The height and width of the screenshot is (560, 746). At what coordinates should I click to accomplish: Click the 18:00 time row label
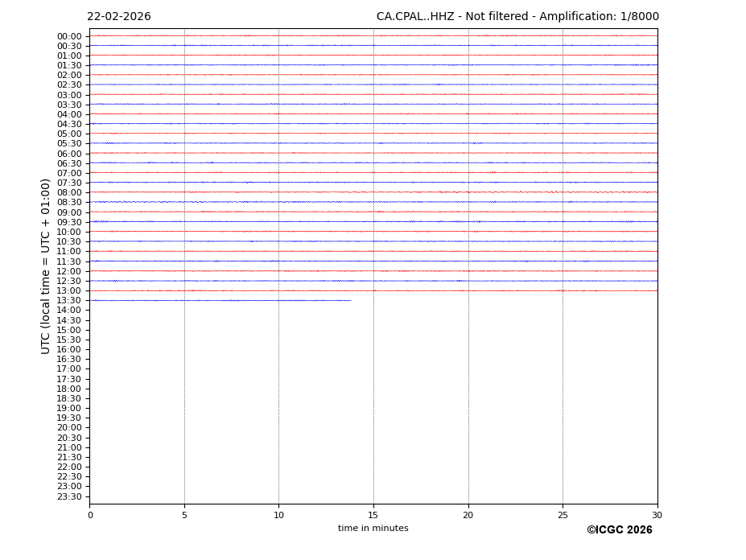pyautogui.click(x=69, y=389)
